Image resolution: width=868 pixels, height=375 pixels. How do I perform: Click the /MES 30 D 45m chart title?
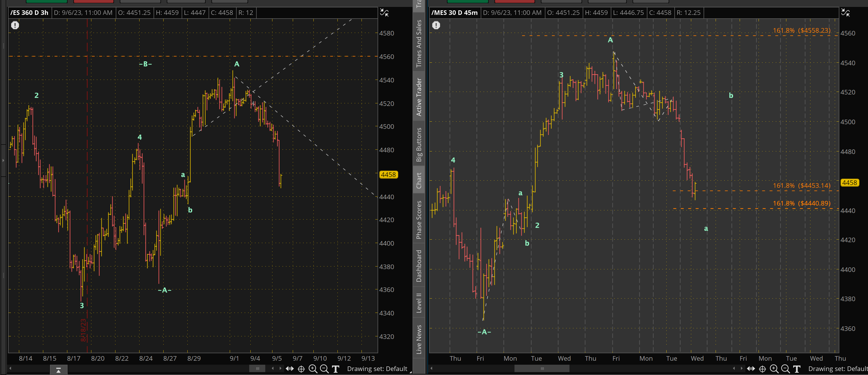pyautogui.click(x=455, y=13)
